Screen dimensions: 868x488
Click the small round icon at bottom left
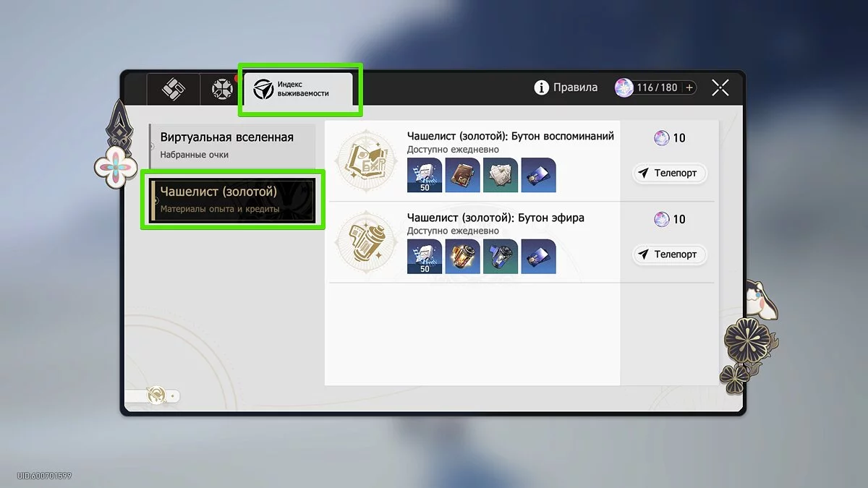pyautogui.click(x=156, y=395)
